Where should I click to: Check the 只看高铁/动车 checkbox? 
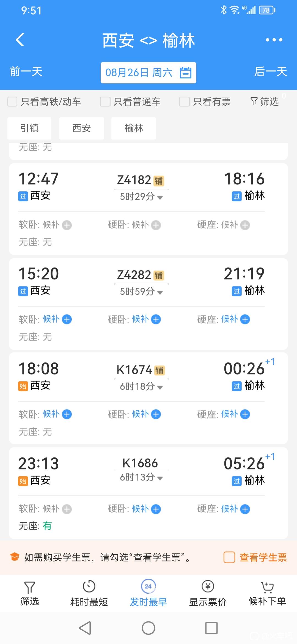12,102
